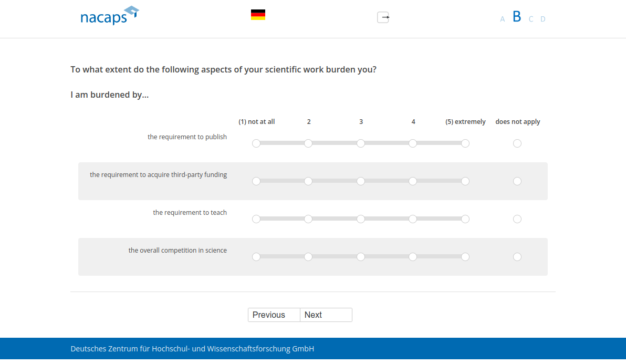Select font size A (smallest)

point(502,19)
